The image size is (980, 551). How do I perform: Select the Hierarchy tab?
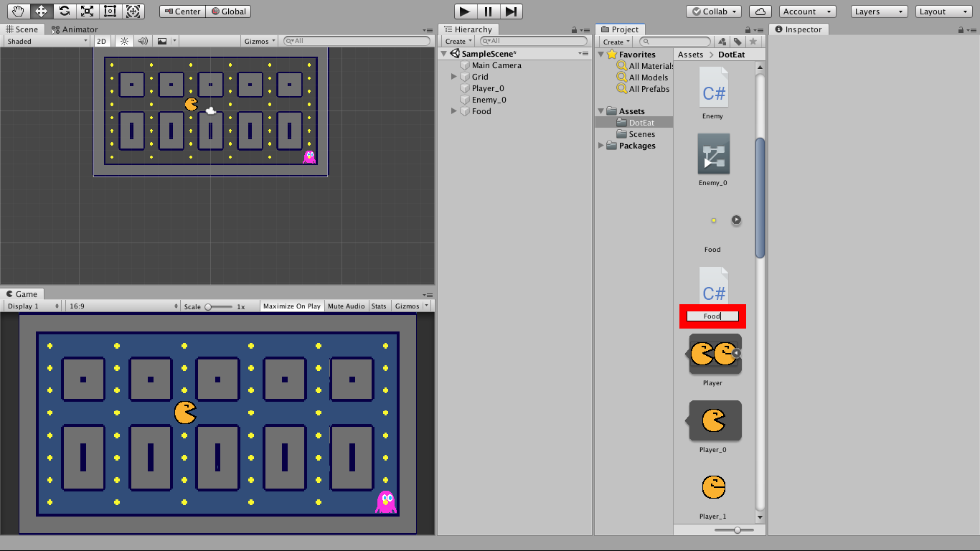click(x=468, y=29)
